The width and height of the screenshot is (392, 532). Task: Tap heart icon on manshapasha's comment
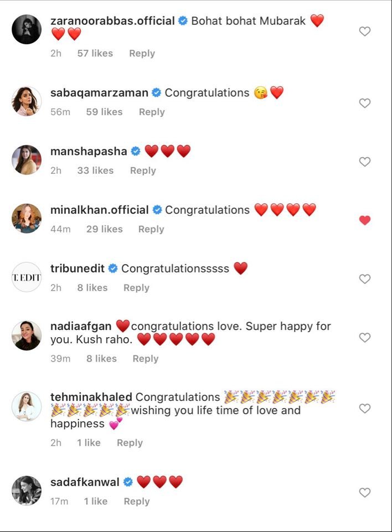364,162
